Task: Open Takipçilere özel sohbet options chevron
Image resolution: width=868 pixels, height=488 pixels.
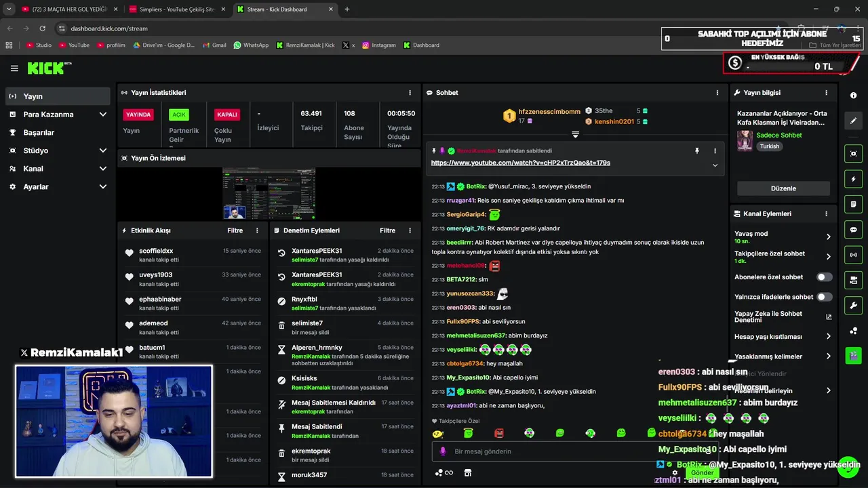Action: (829, 257)
